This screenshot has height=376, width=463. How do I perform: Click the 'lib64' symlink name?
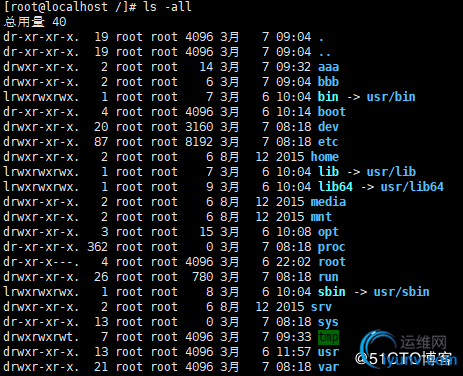point(335,187)
